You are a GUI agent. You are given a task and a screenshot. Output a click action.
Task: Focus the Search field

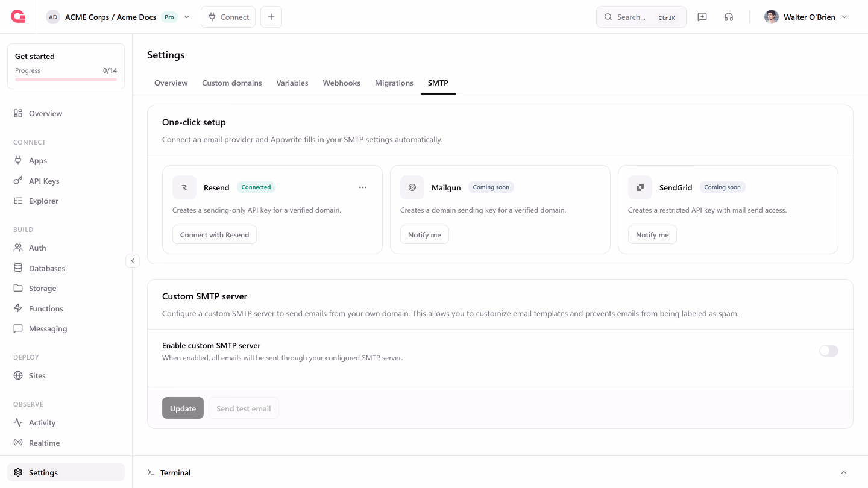point(641,17)
